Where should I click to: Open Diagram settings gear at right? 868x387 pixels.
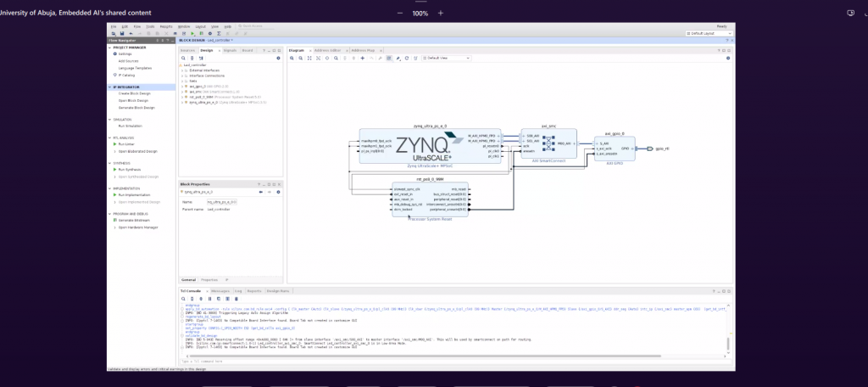pyautogui.click(x=728, y=59)
